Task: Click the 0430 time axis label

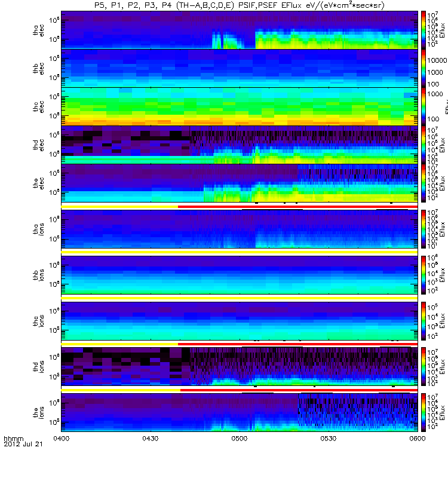Action: (x=151, y=439)
